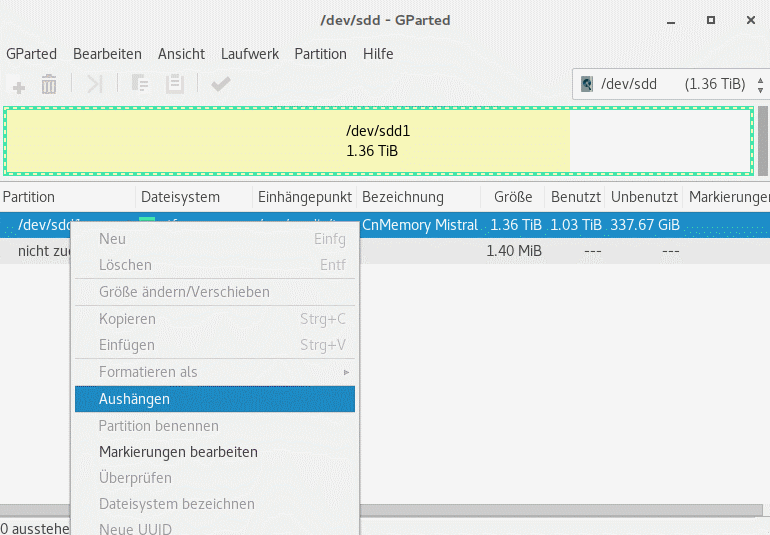Open the /dev/sdd device dropdown
This screenshot has height=535, width=770.
click(x=671, y=84)
